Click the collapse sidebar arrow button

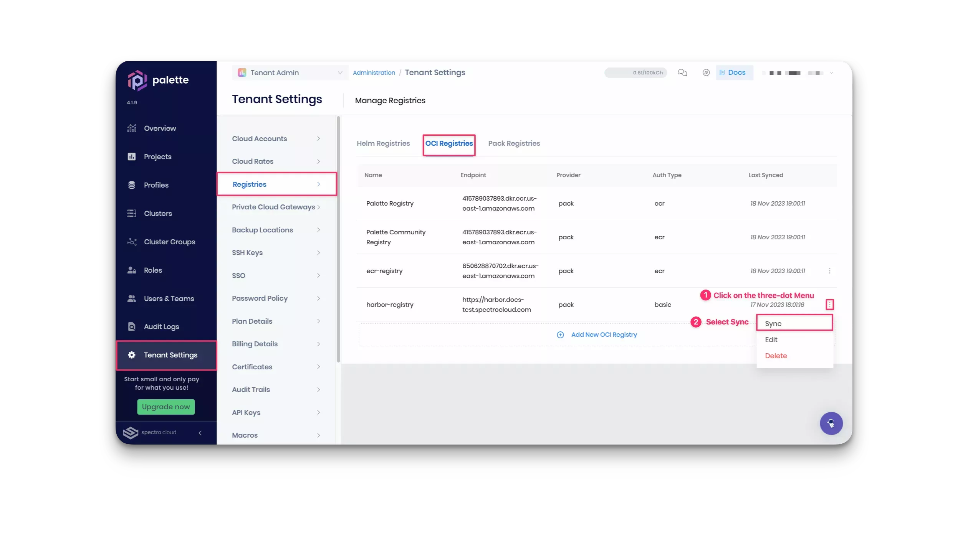pyautogui.click(x=200, y=432)
